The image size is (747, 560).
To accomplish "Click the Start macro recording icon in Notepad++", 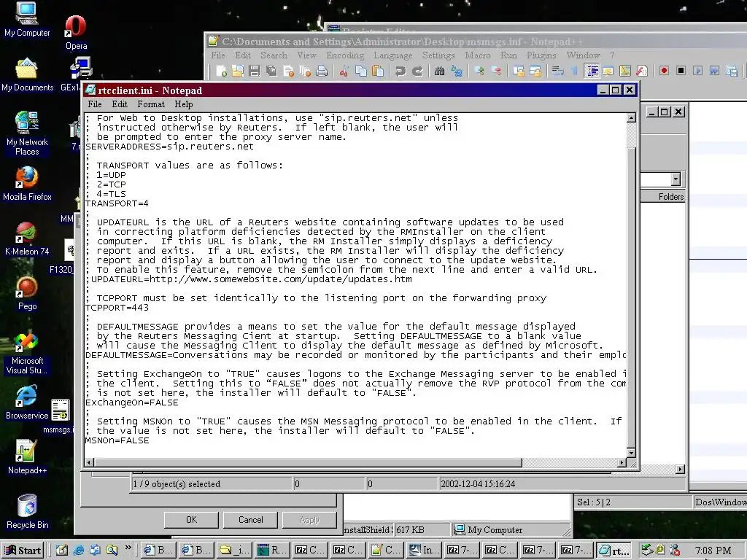I will point(664,71).
